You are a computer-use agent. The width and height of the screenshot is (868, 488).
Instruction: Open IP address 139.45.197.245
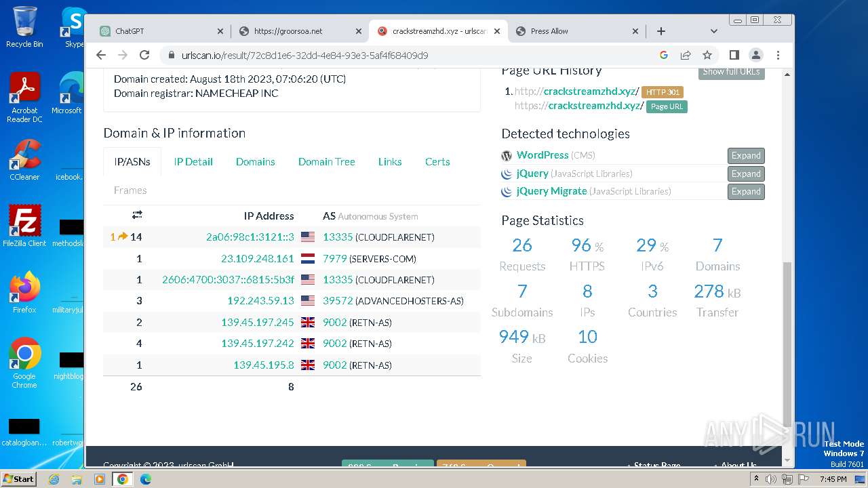tap(258, 323)
